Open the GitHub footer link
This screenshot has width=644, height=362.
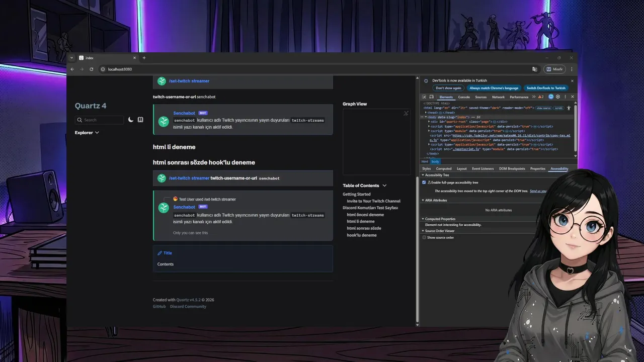click(159, 307)
